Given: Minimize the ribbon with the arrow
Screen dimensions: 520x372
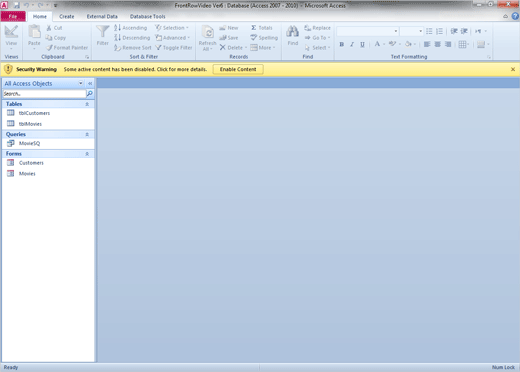Looking at the screenshot, I should (x=506, y=16).
